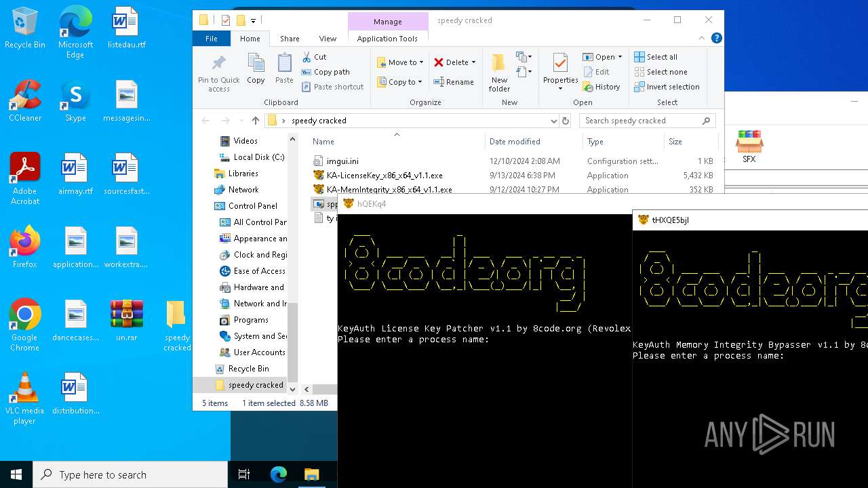This screenshot has width=868, height=488.
Task: Open the File menu tab
Action: 212,39
